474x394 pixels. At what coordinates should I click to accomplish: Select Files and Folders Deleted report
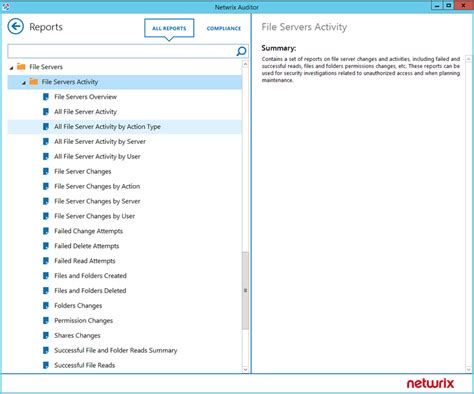click(x=90, y=291)
